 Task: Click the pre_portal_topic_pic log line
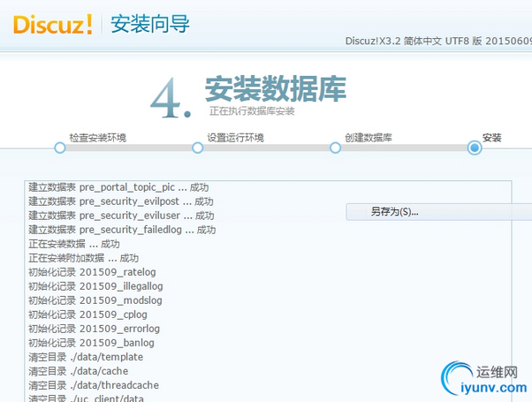tap(118, 187)
